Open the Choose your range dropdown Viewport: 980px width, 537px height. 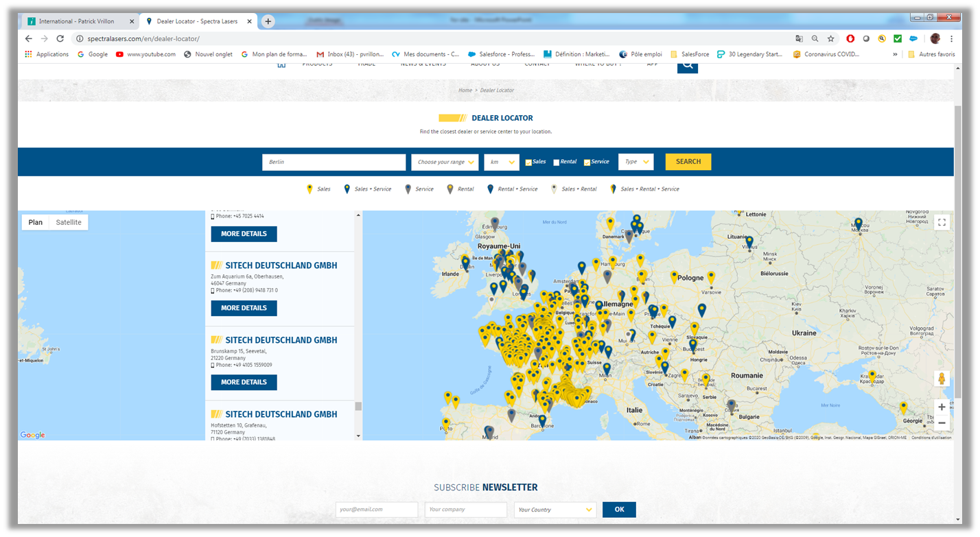pos(445,162)
